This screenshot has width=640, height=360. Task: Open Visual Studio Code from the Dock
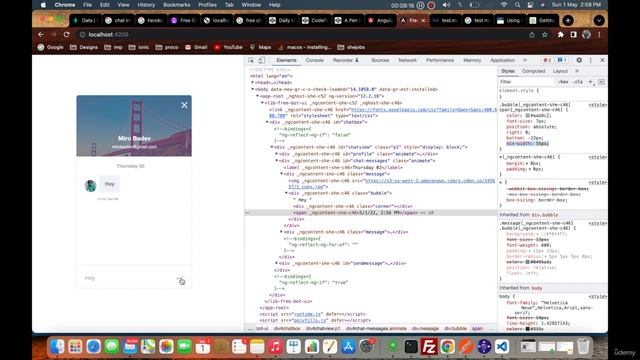502,347
